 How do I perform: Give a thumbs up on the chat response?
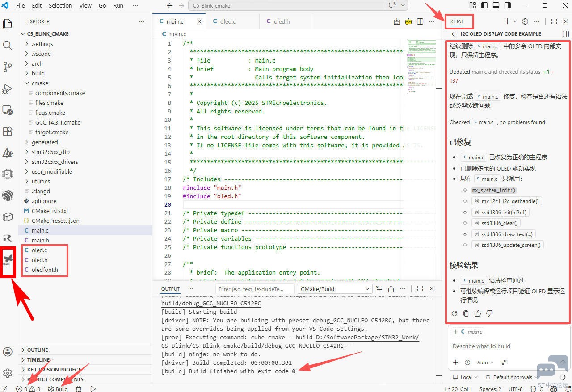click(478, 313)
